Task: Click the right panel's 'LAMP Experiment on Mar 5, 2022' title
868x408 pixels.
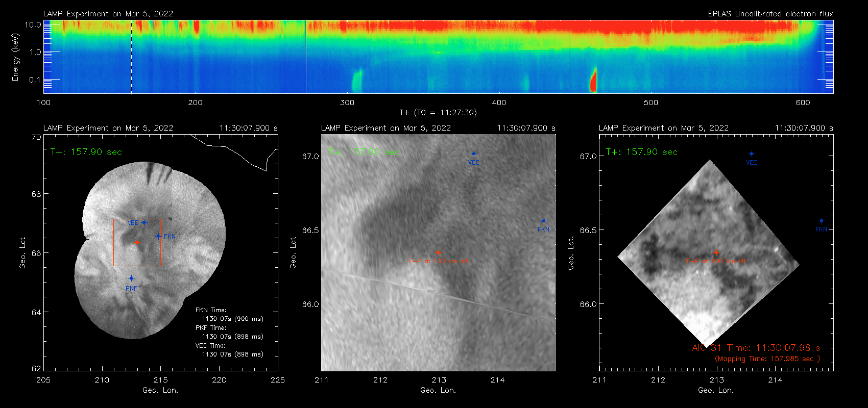Action: point(664,128)
